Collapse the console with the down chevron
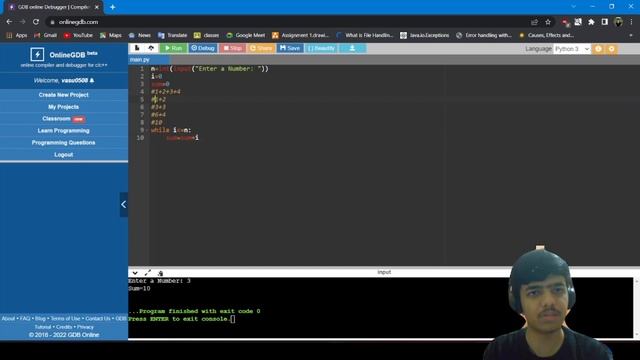This screenshot has width=640, height=360. [135, 273]
